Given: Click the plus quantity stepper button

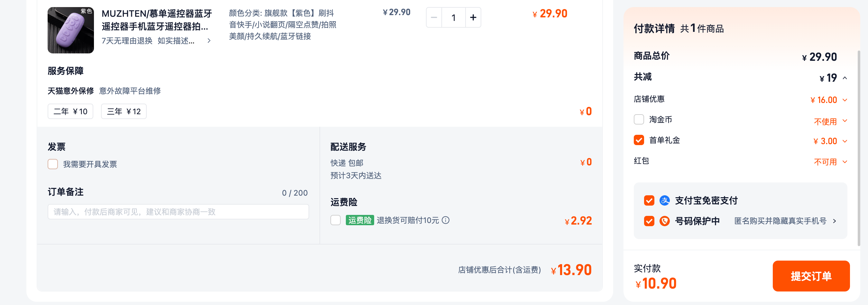Looking at the screenshot, I should pos(473,17).
